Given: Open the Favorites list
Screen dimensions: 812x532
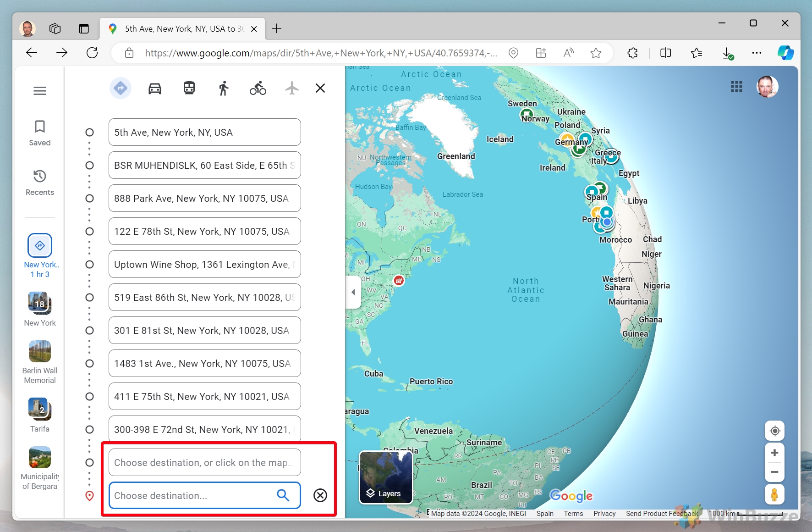Looking at the screenshot, I should pos(697,53).
